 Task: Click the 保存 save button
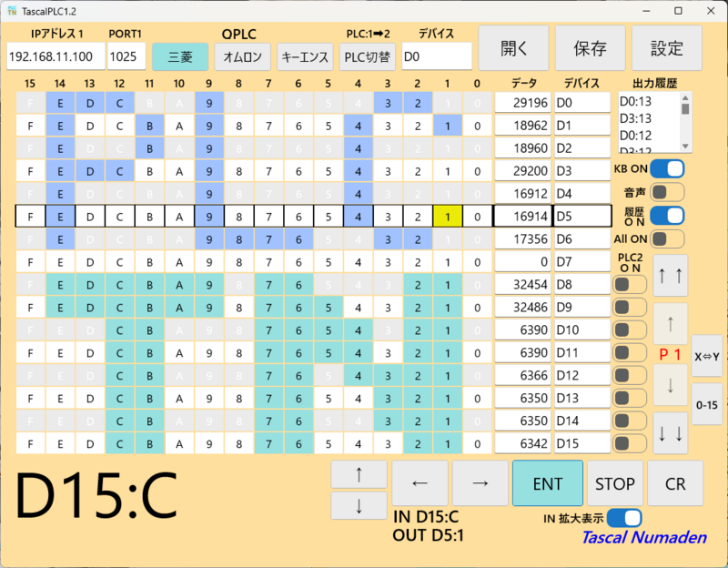(x=591, y=48)
